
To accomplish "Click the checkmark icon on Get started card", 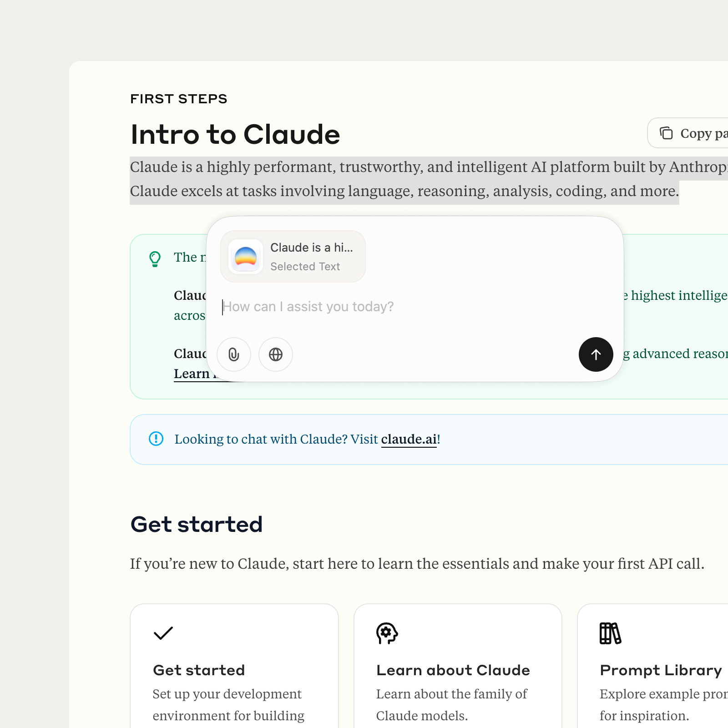I will (163, 633).
